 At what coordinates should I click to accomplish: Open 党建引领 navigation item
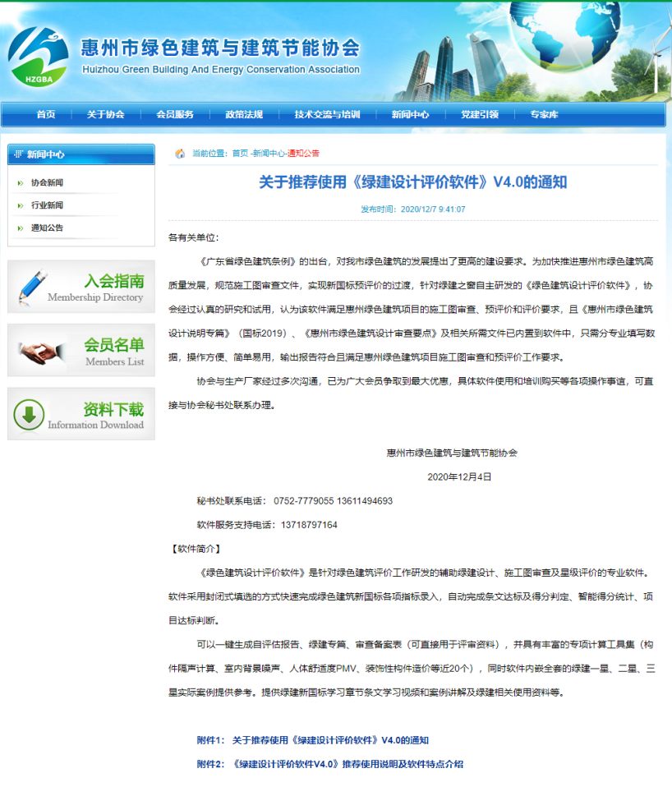480,115
